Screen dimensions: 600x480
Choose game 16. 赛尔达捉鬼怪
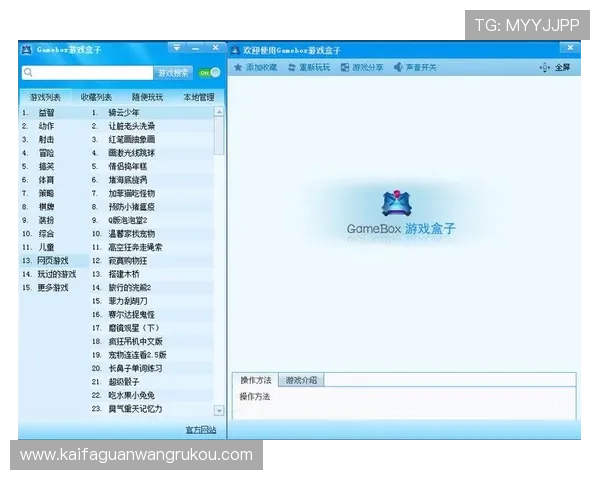coord(152,314)
